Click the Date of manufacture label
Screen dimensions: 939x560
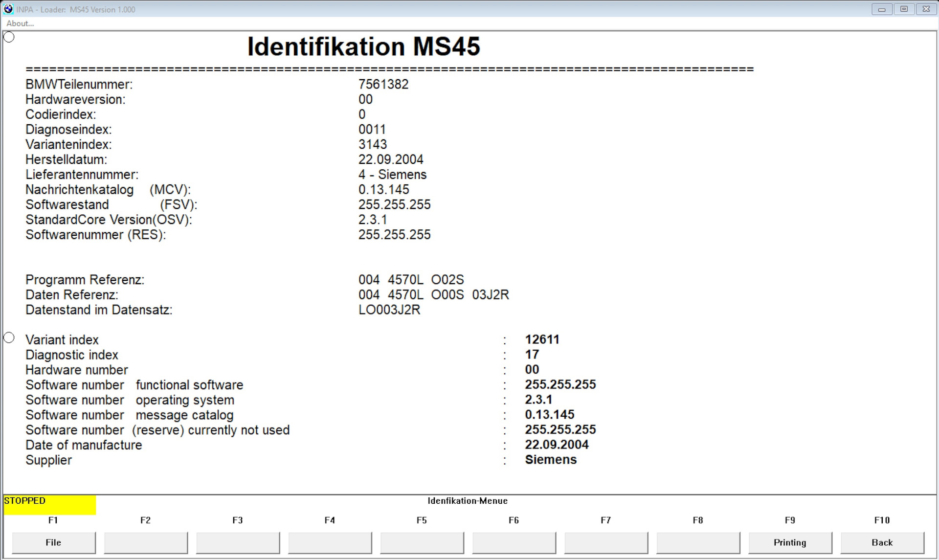click(x=84, y=445)
